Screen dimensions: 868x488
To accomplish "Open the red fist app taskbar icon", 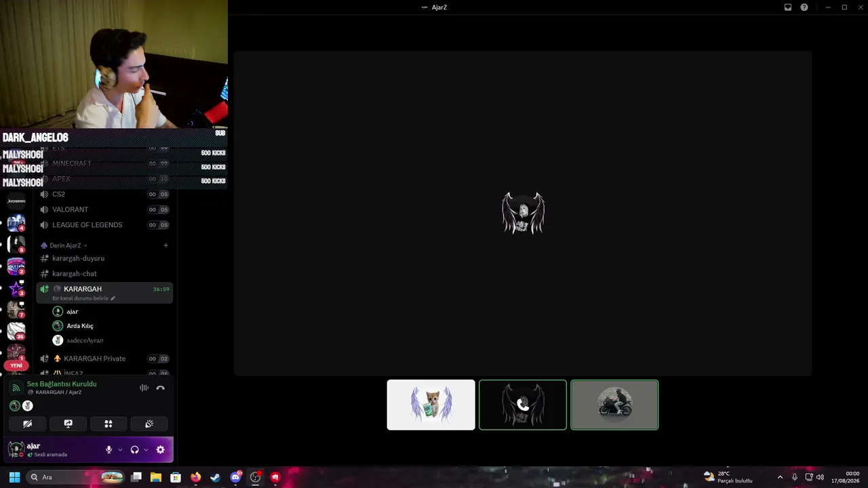I will (275, 477).
